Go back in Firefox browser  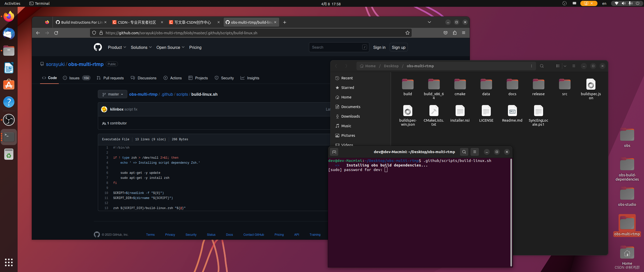tap(38, 33)
